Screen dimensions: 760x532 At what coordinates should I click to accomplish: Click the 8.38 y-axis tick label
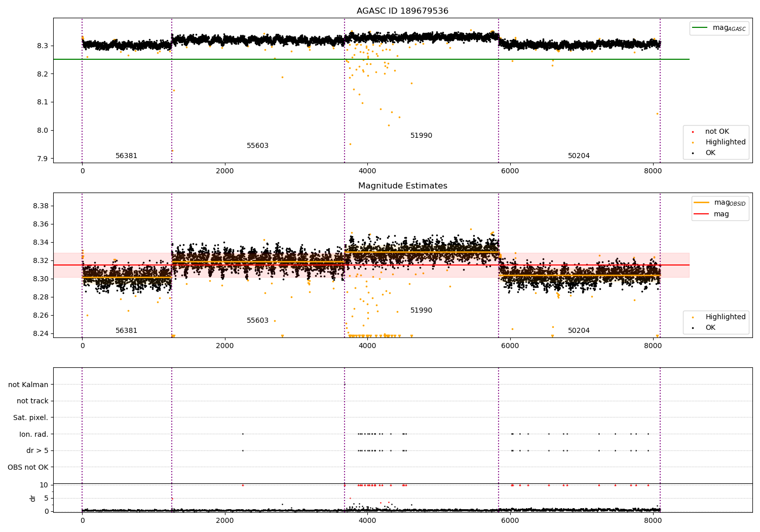click(x=41, y=206)
